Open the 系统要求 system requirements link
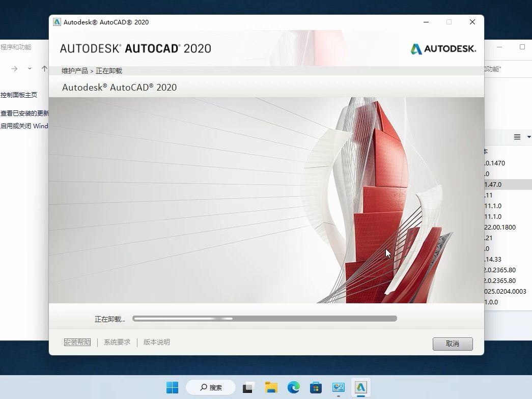The height and width of the screenshot is (399, 532). pos(117,343)
